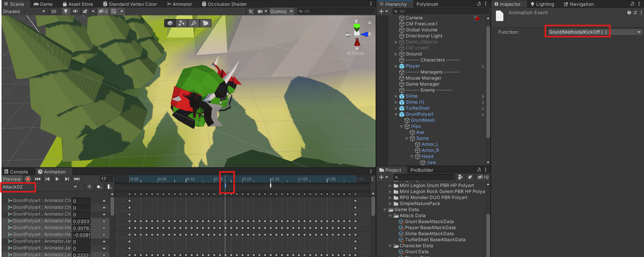The width and height of the screenshot is (644, 257).
Task: Toggle scene grid visibility
Action: (x=114, y=11)
